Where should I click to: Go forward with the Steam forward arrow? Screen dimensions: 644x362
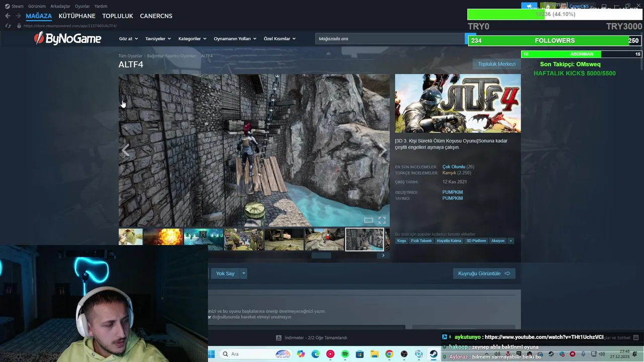click(x=18, y=16)
